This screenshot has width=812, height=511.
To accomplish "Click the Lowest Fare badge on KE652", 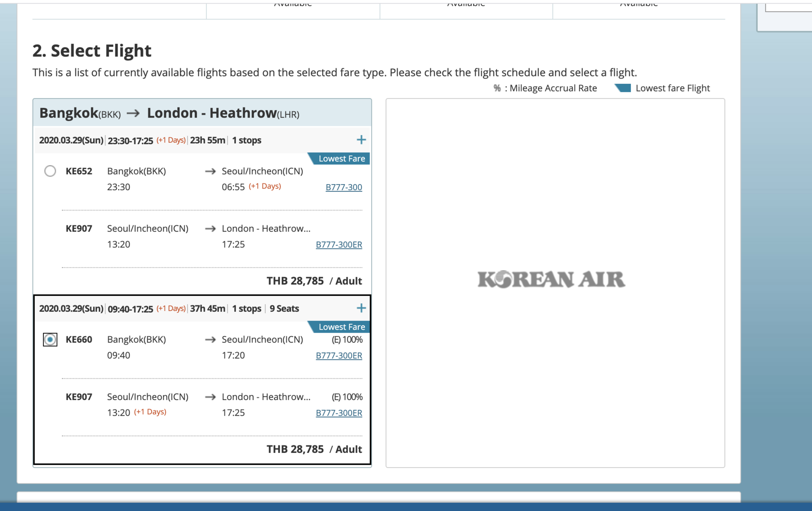I will (x=339, y=158).
